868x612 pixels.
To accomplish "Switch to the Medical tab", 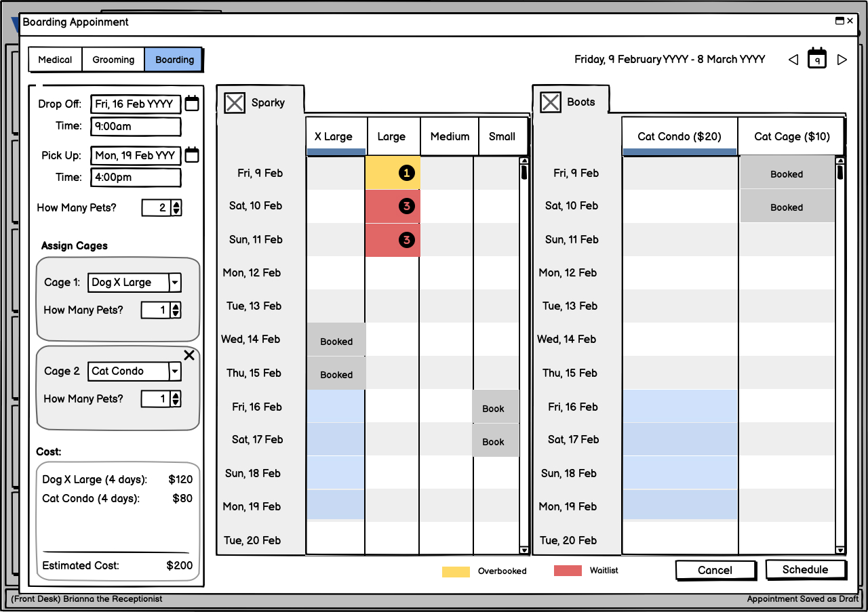I will 55,60.
